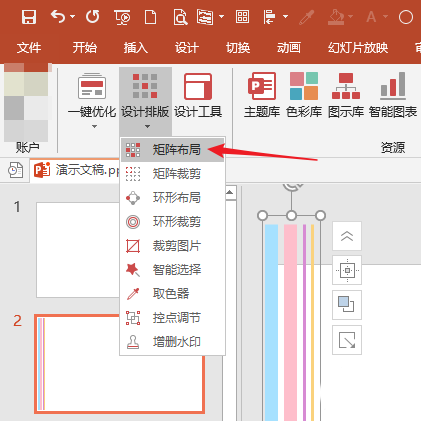The height and width of the screenshot is (421, 421).
Task: Switch to the 开始 tab
Action: 85,48
